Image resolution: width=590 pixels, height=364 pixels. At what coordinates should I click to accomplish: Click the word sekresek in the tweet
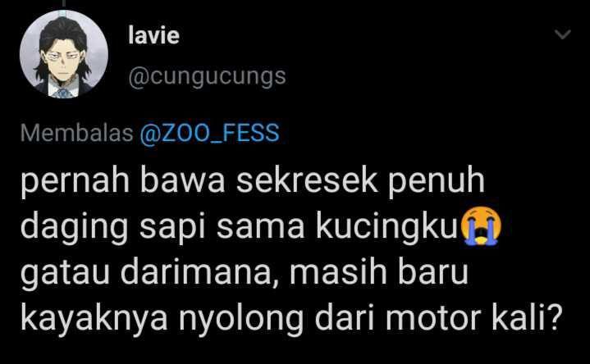307,181
